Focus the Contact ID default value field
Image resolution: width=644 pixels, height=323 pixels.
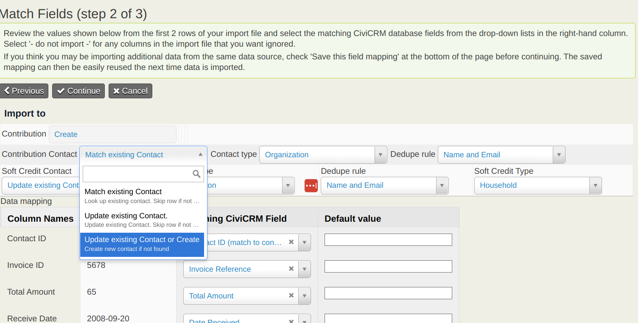pyautogui.click(x=388, y=239)
